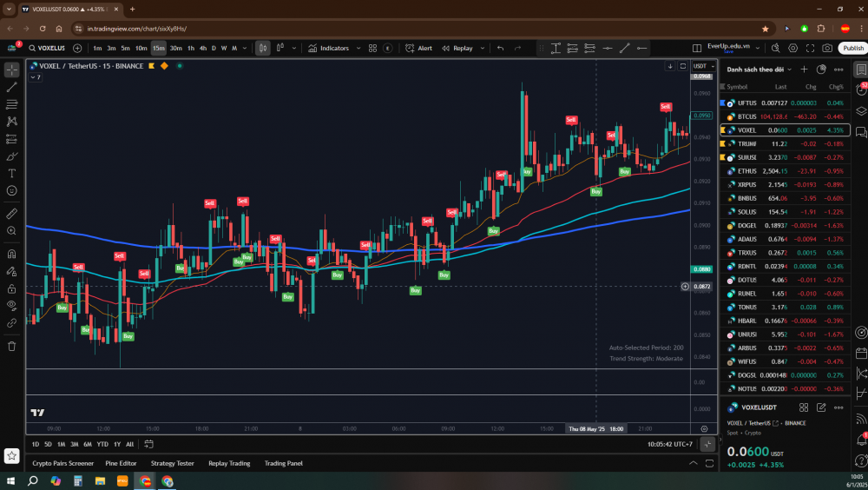Open favorite drawings star toolbar
This screenshot has height=490, width=868.
(x=11, y=455)
